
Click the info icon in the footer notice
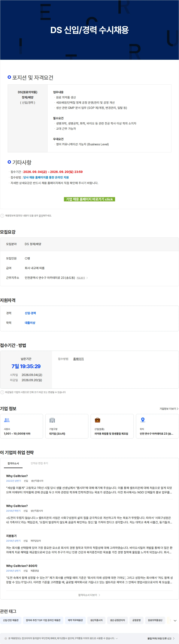(x=6, y=638)
